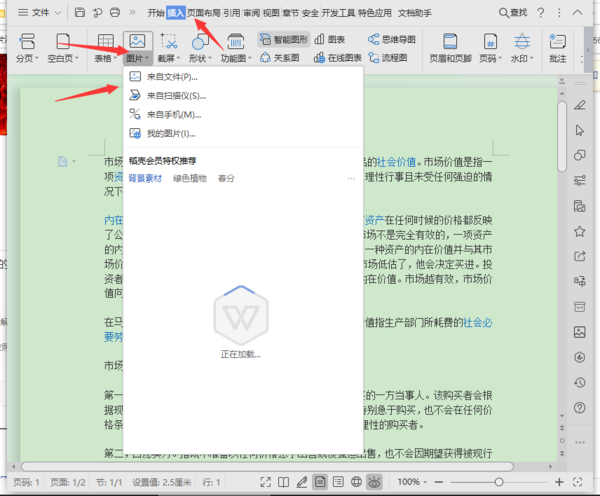Screen dimensions: 600x496
Task: Collapse the ribbon with the up chevron
Action: tap(577, 13)
